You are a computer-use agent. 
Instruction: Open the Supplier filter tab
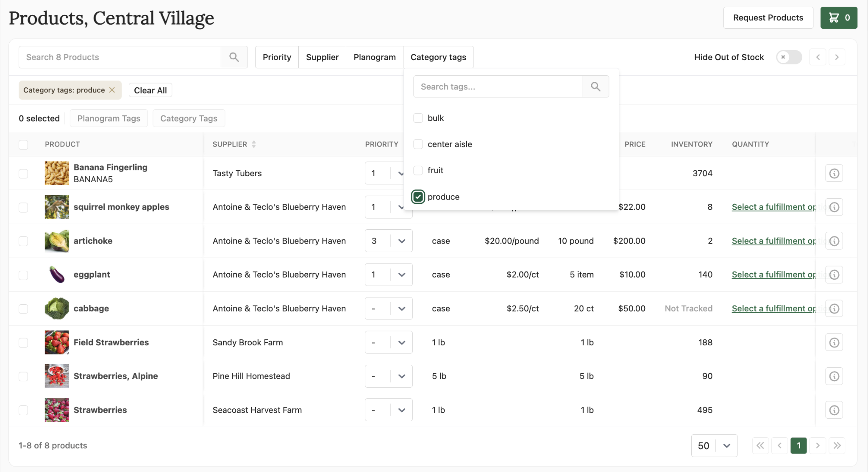click(x=322, y=57)
